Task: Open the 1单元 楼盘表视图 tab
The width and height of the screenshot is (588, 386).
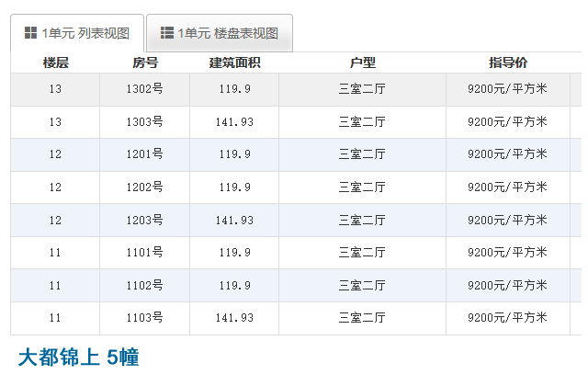Action: 219,33
